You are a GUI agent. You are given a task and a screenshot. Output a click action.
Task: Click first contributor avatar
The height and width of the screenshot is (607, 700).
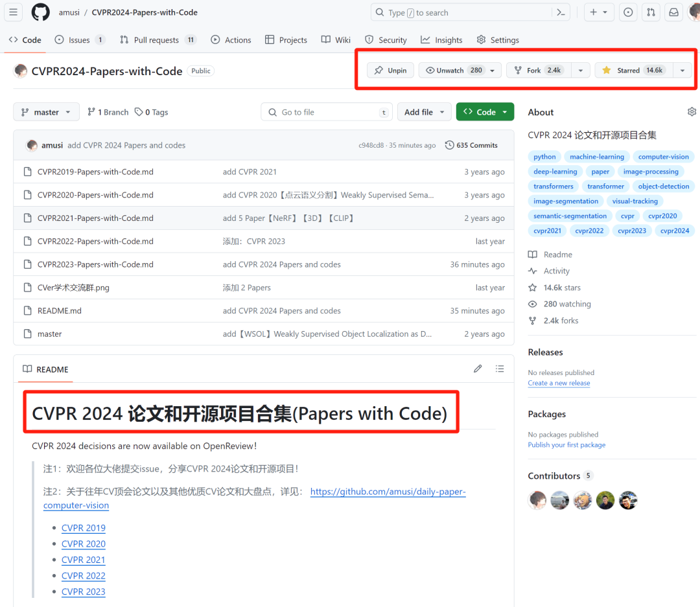537,500
